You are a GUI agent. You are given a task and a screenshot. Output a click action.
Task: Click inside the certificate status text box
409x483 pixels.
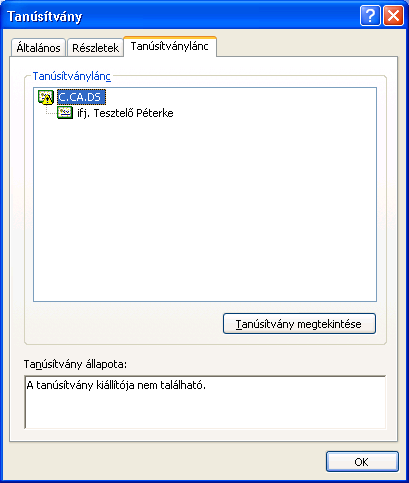pyautogui.click(x=205, y=402)
